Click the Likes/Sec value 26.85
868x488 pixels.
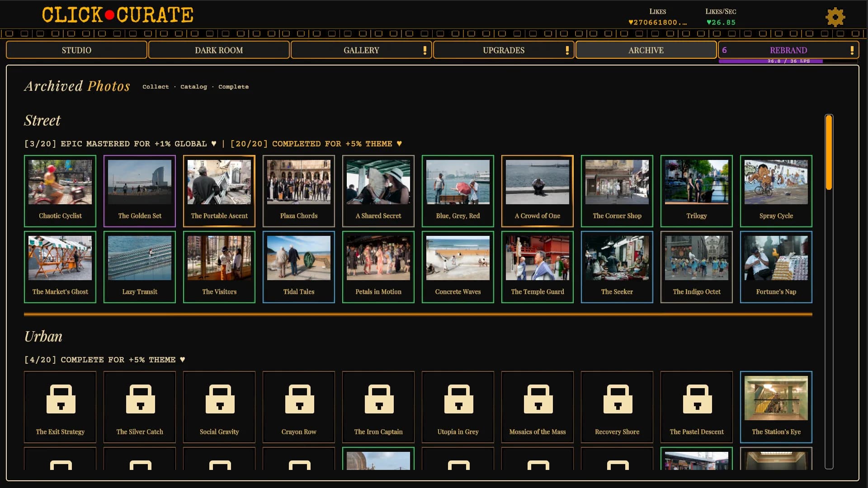724,23
